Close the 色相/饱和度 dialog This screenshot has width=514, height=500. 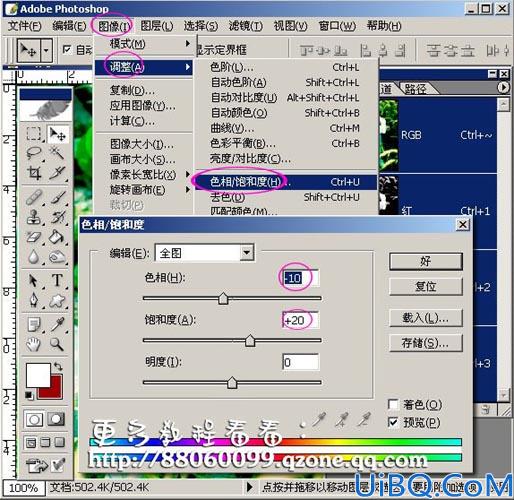click(x=463, y=224)
